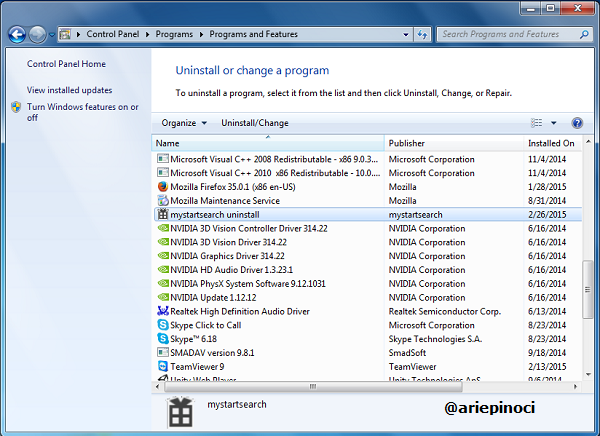Click 'Mozilla Firefox 35.0.1 (x86 en-US)' row text
600x436 pixels.
[233, 187]
